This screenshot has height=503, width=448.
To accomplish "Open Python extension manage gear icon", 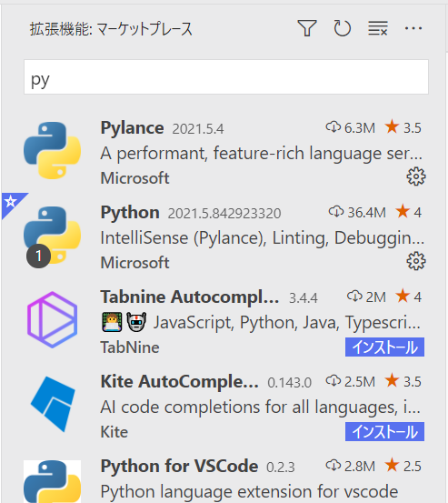I will (416, 261).
